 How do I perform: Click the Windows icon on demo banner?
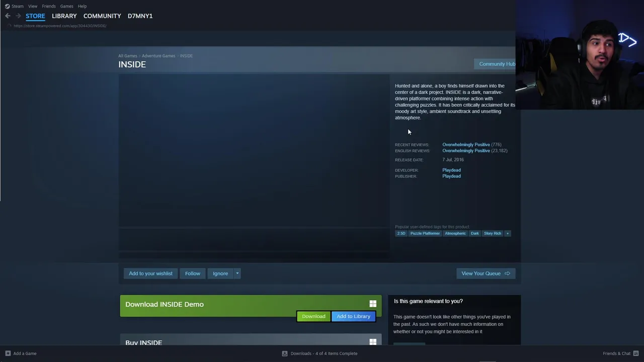click(x=373, y=304)
